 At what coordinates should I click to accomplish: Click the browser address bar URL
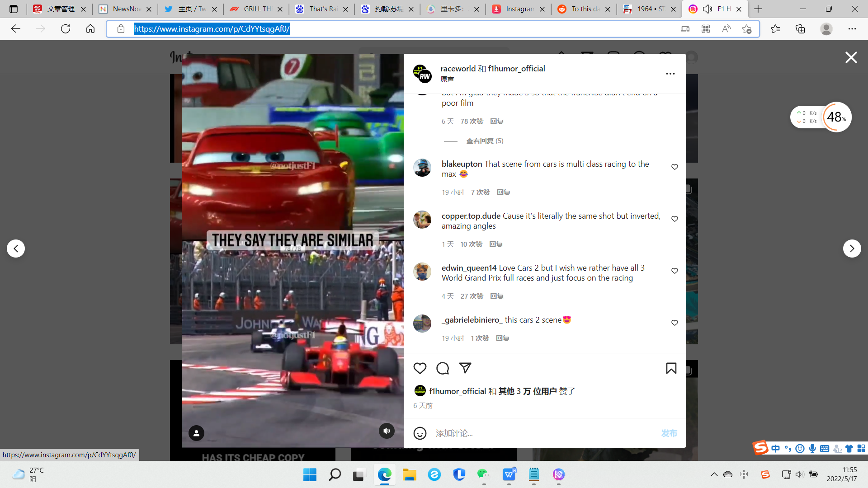[x=212, y=29]
